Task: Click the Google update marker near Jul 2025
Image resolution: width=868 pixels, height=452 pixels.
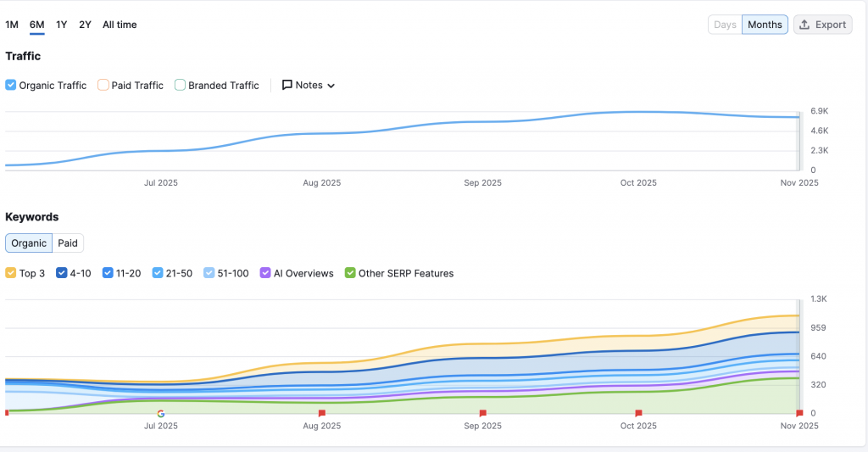Action: [161, 414]
